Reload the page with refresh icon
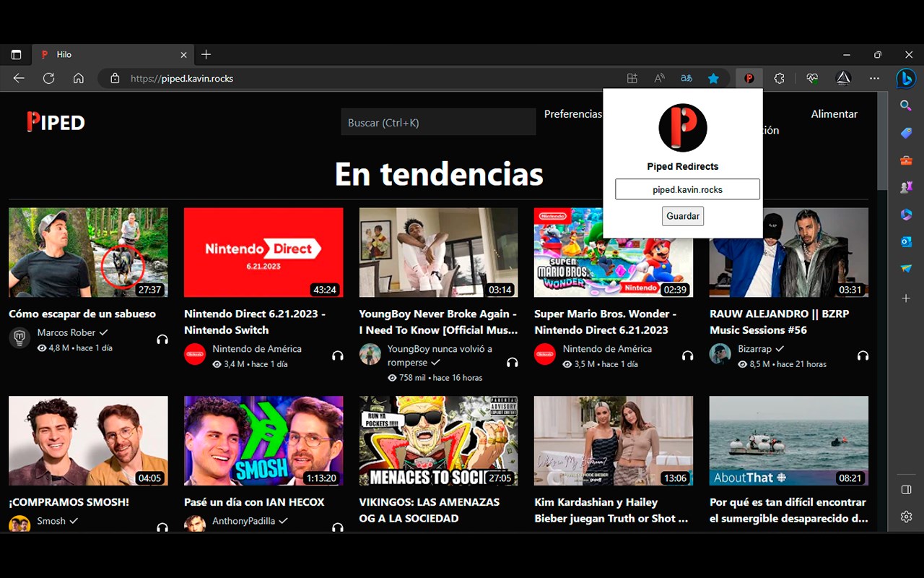The height and width of the screenshot is (578, 924). [48, 78]
